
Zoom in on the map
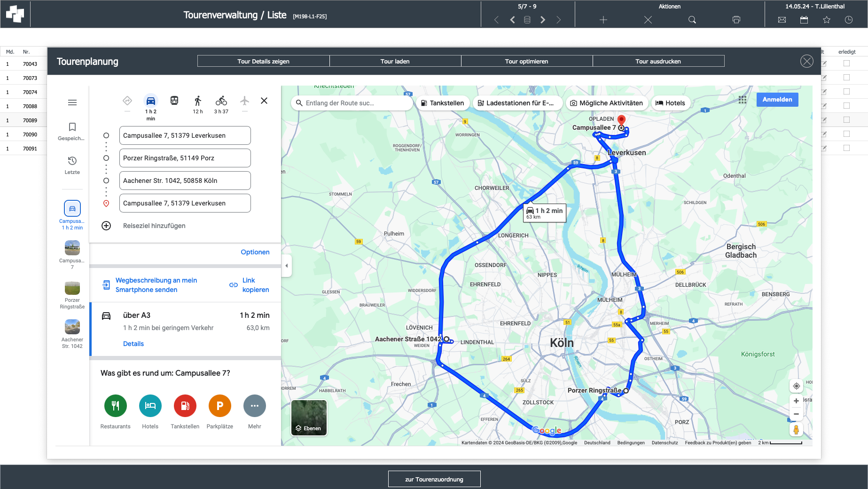pos(796,401)
